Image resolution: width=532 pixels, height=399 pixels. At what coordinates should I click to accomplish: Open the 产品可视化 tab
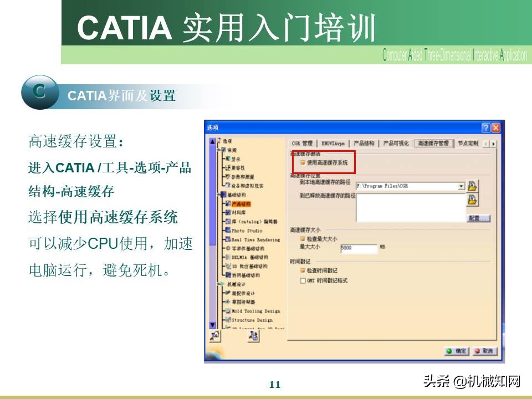396,144
